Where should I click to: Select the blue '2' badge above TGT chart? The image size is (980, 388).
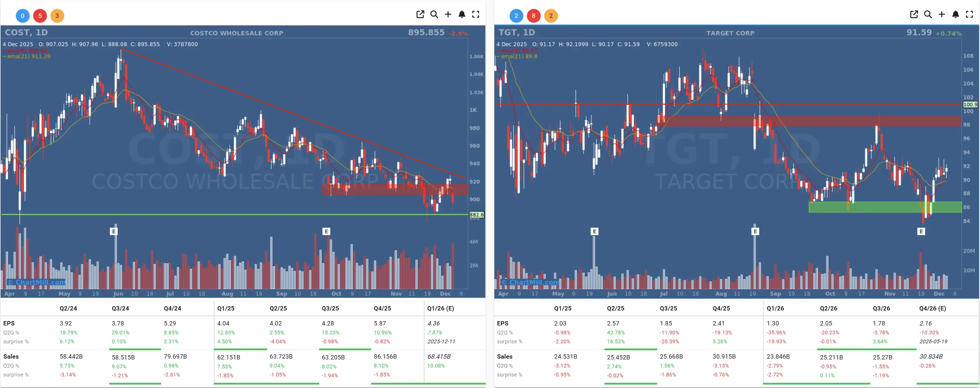(x=516, y=16)
